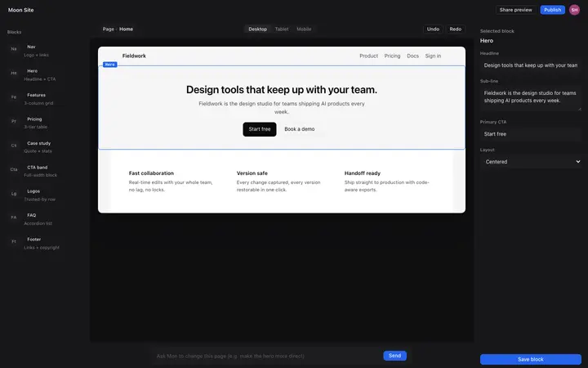Select the FAQ block label
588x368 pixels.
32,215
